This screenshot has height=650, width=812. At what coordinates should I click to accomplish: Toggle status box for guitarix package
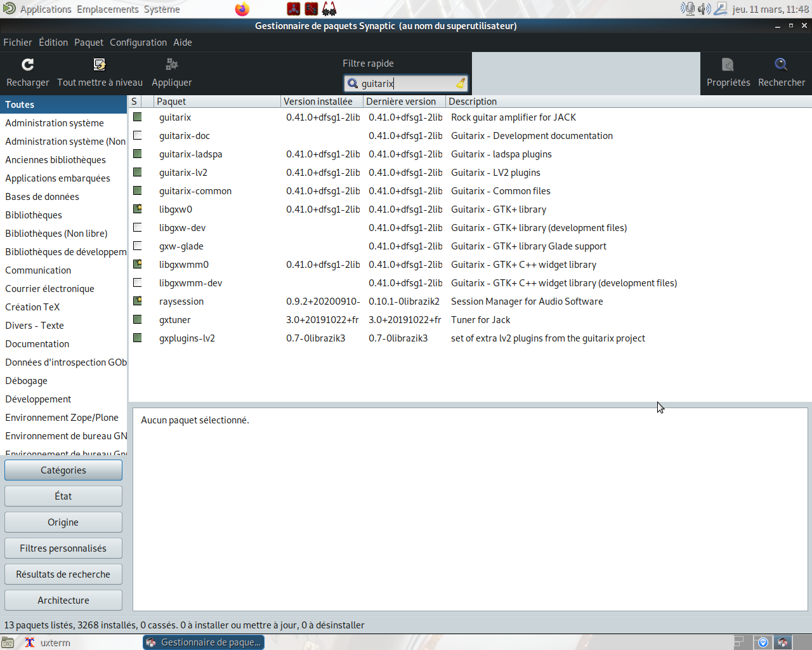pos(137,117)
